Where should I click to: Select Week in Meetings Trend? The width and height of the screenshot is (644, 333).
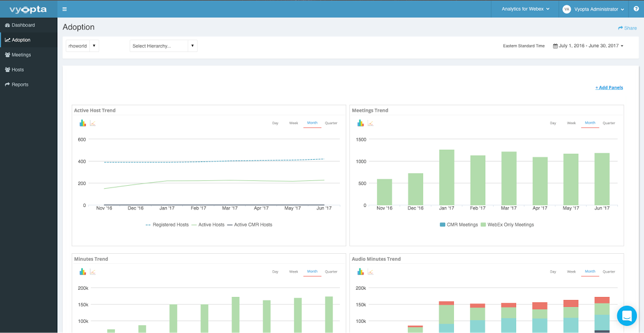[571, 123]
